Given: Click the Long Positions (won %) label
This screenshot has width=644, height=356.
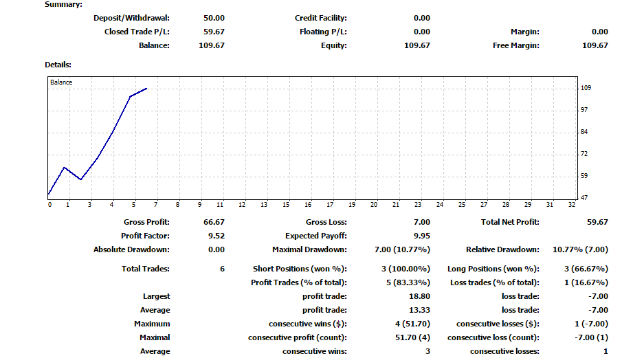Looking at the screenshot, I should tap(493, 269).
